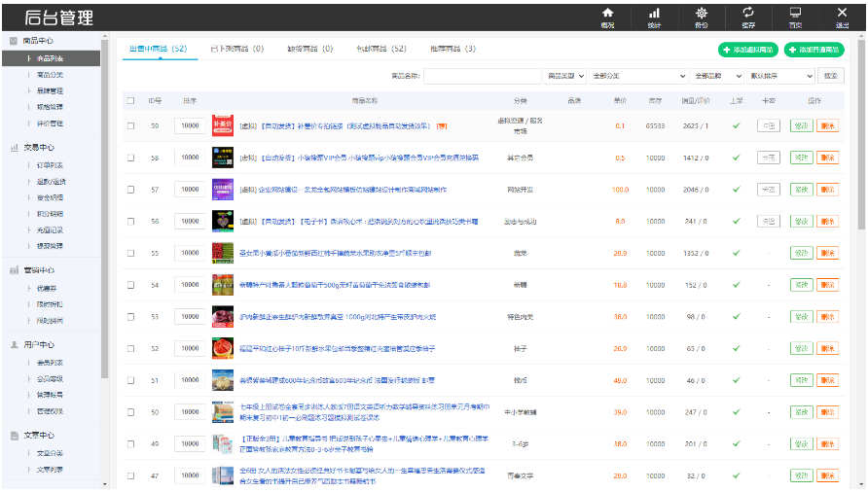Switch to 推荐商品 (3) tab
The image size is (868, 492).
point(452,49)
